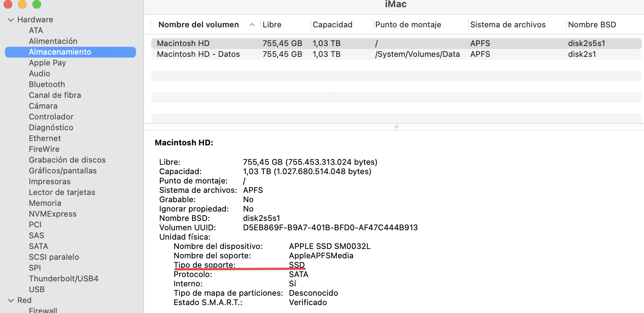
Task: Select Firewall under Red
Action: pyautogui.click(x=43, y=310)
